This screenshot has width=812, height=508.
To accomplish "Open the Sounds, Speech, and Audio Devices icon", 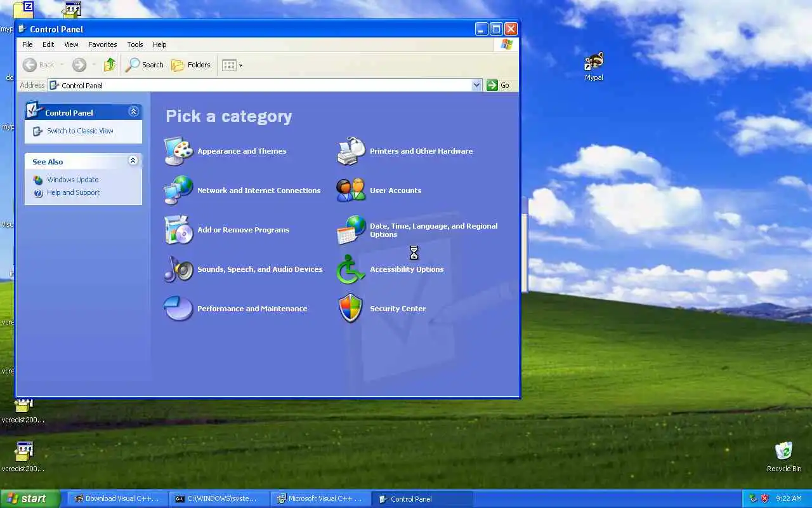I will (179, 269).
